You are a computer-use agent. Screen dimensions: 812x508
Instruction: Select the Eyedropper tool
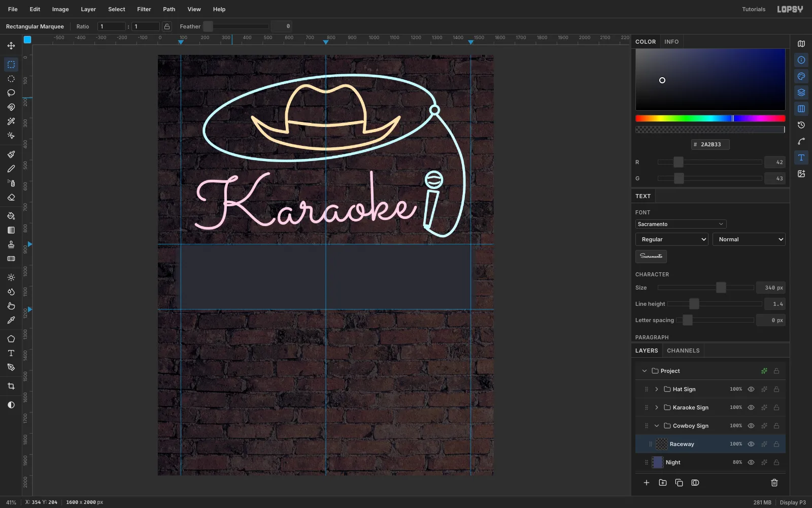coord(11,320)
